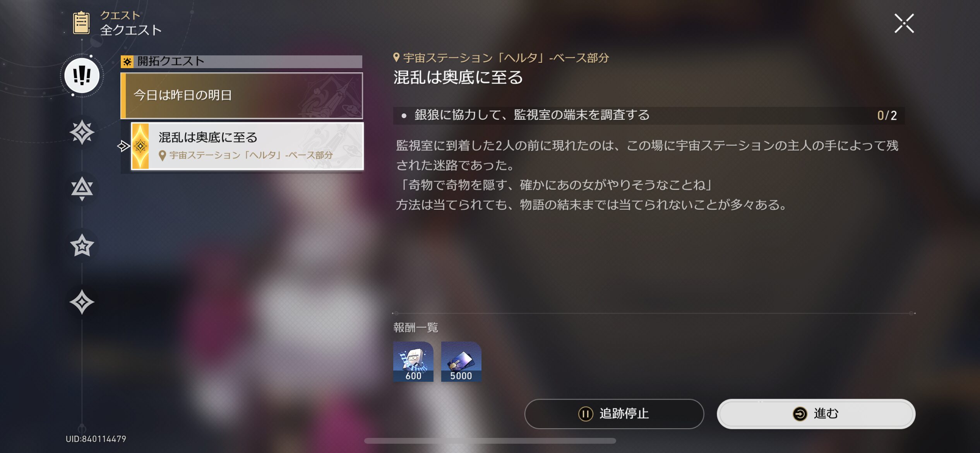Close the quest panel with X
Screen dimensions: 980x453
click(904, 23)
